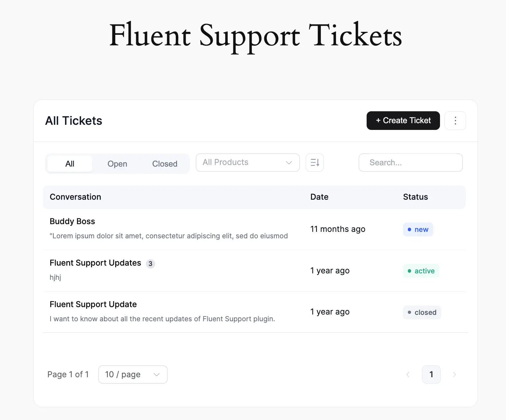Click the active status dot indicator

tap(409, 271)
